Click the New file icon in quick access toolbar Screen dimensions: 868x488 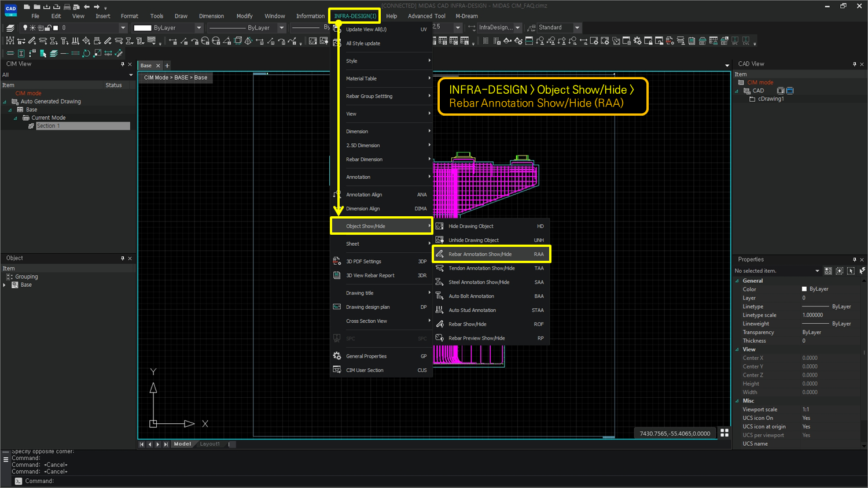click(x=27, y=7)
